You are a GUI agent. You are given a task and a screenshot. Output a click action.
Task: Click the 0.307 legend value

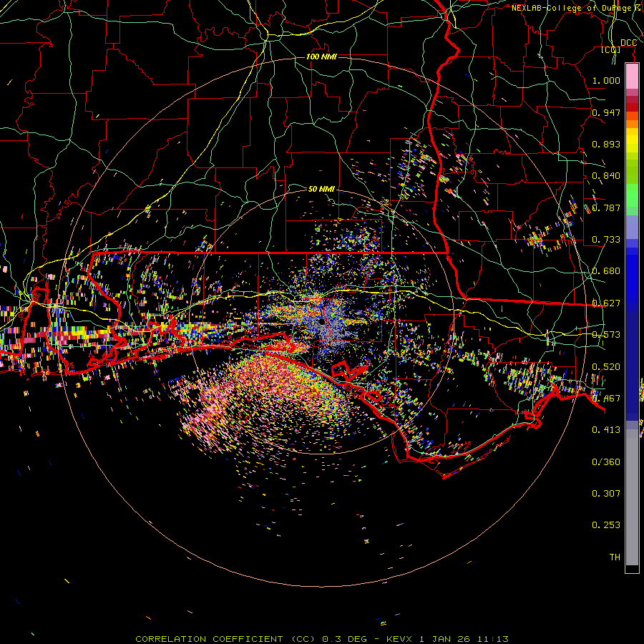(606, 494)
